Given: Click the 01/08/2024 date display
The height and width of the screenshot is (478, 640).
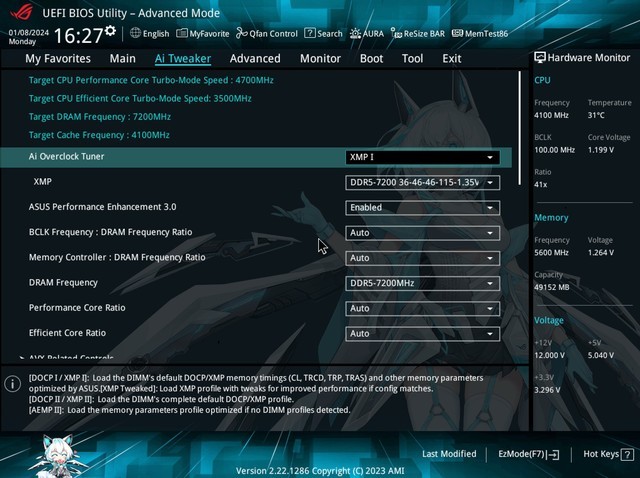Looking at the screenshot, I should (29, 32).
